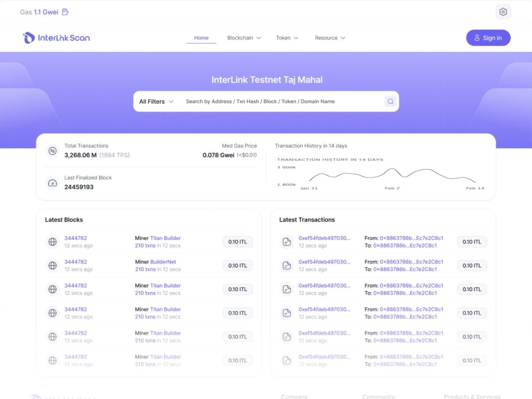This screenshot has height=399, width=532.
Task: Click the Latest Blocks heading
Action: (64, 219)
